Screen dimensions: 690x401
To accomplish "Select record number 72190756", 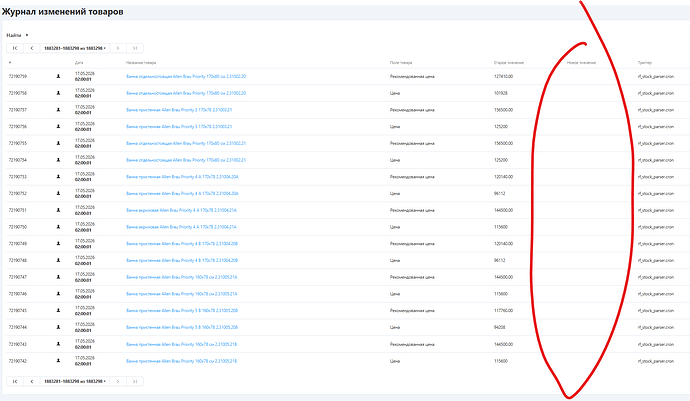I will 18,126.
